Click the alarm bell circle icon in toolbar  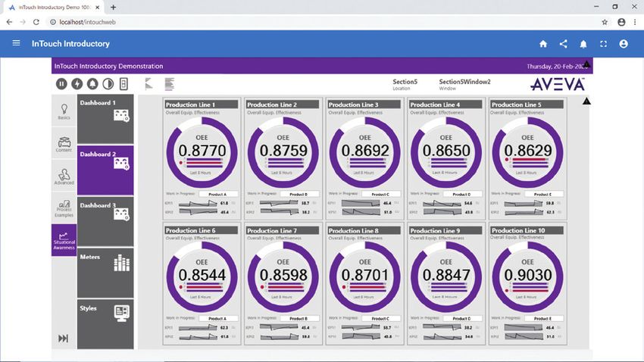[92, 84]
